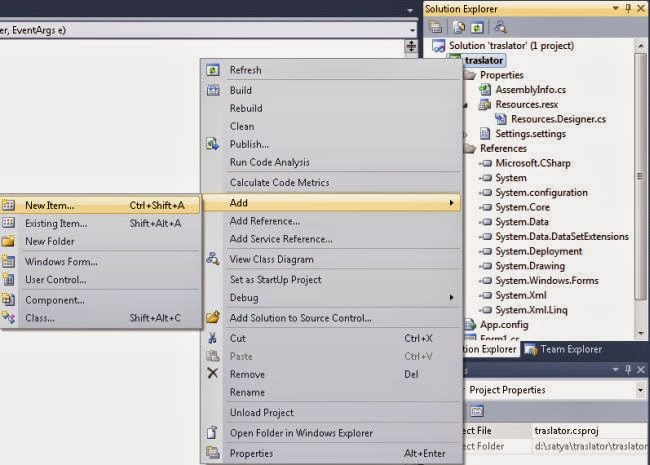
Task: Select System.Data.DataSetExtensions reference
Action: coord(562,236)
